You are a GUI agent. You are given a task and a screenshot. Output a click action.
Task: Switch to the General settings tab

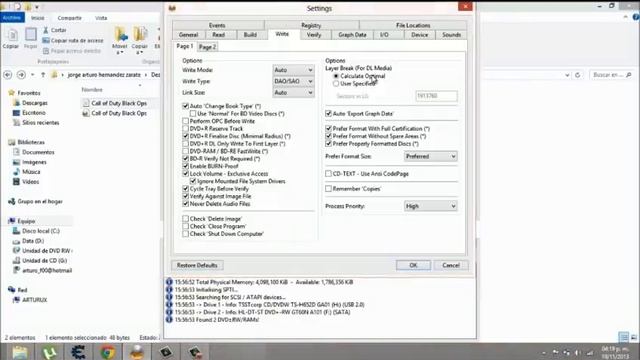(188, 35)
